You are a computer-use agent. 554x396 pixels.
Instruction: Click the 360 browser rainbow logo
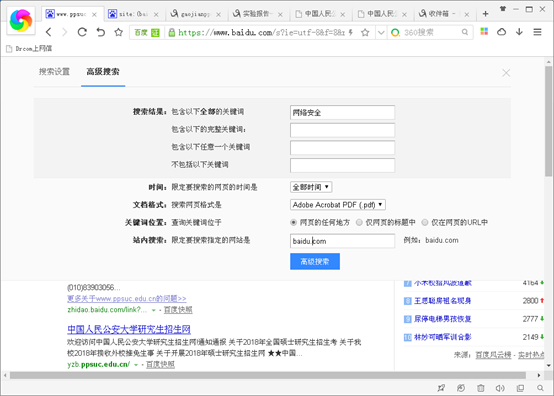pyautogui.click(x=21, y=20)
